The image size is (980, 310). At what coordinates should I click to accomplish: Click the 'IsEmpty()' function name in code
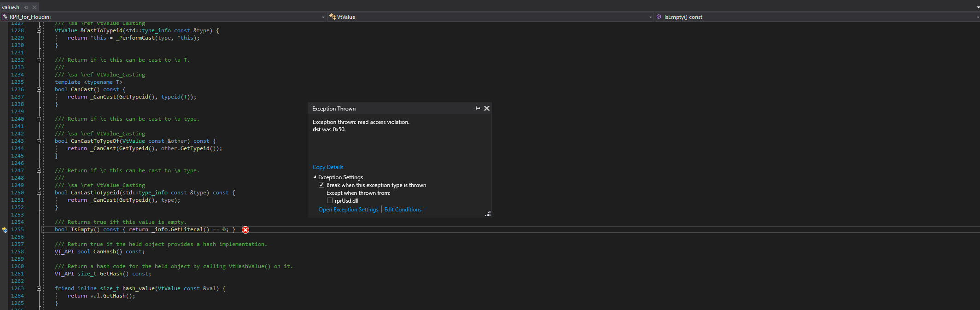85,229
